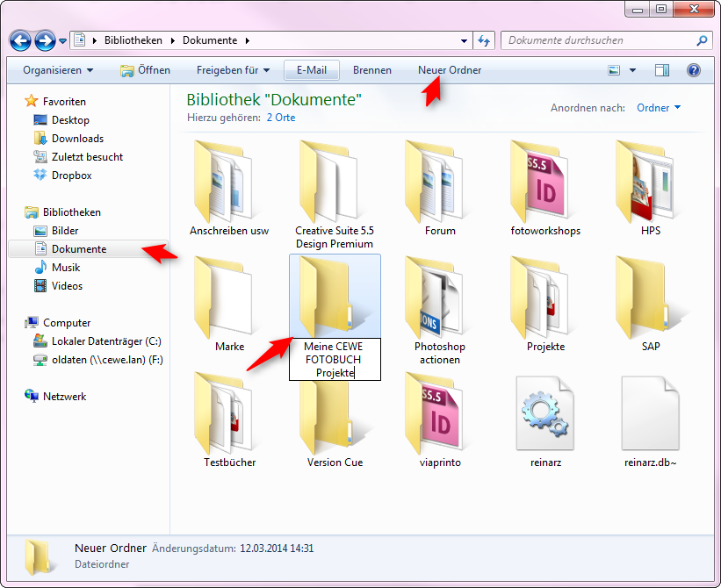Open address bar history dropdown arrow
Viewport: 721px width, 588px height.
coord(464,41)
